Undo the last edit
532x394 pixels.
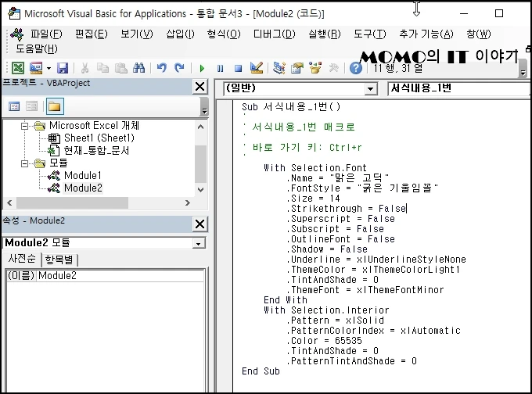(x=161, y=68)
